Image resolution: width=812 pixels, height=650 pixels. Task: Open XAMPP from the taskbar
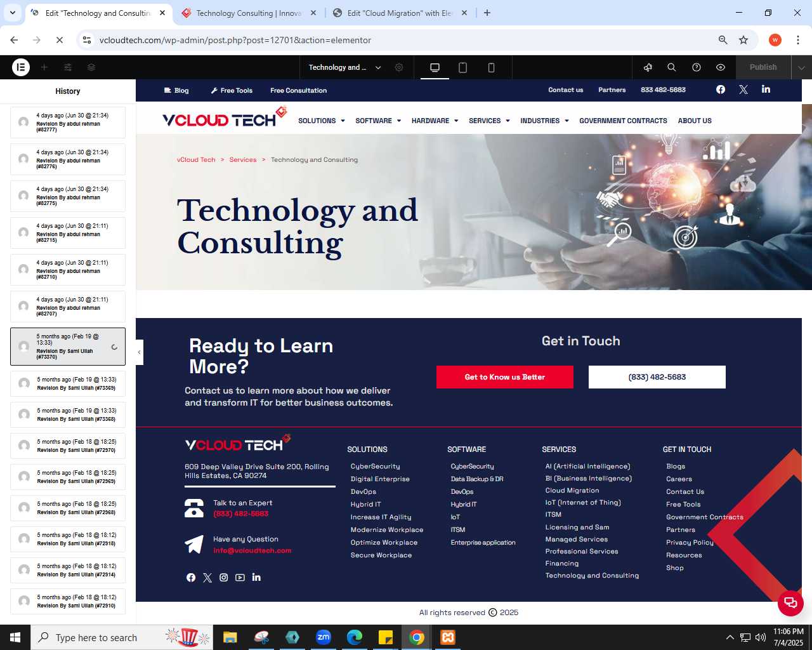pos(448,637)
